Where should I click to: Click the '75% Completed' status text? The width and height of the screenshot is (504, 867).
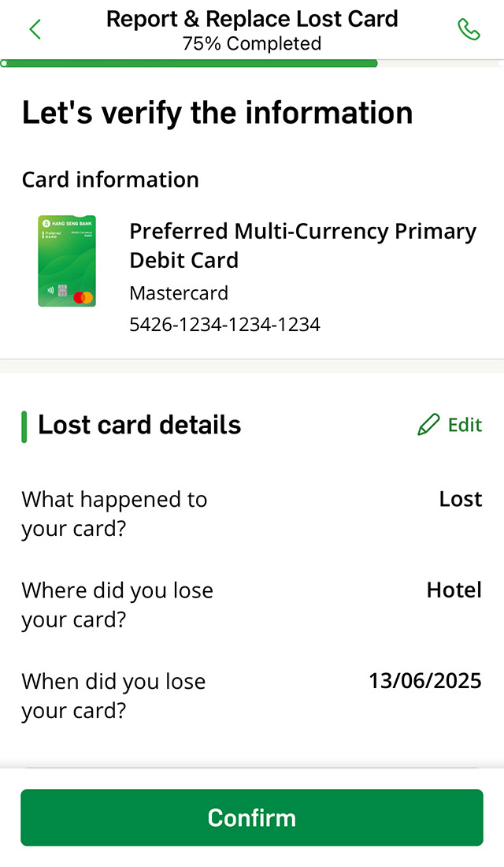[x=252, y=44]
